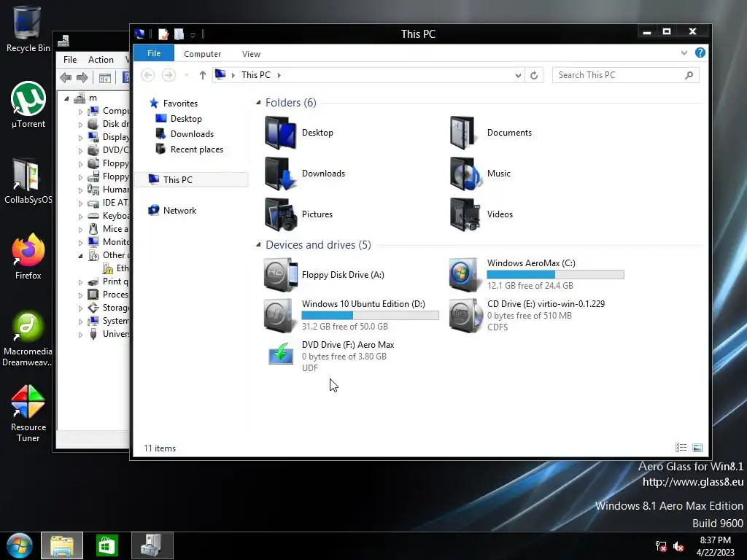Screen dimensions: 747x560
Task: Open the Downloads folder icon in Folders
Action: [x=280, y=174]
